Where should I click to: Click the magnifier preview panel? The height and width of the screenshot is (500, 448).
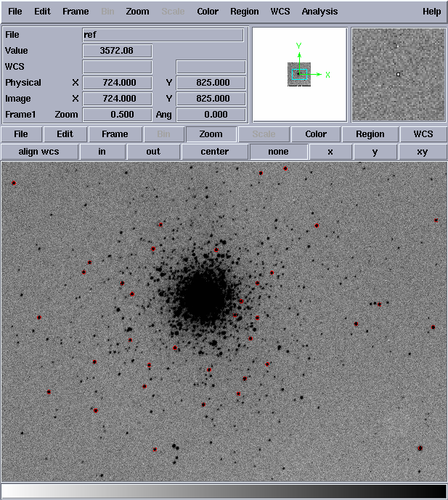click(398, 75)
